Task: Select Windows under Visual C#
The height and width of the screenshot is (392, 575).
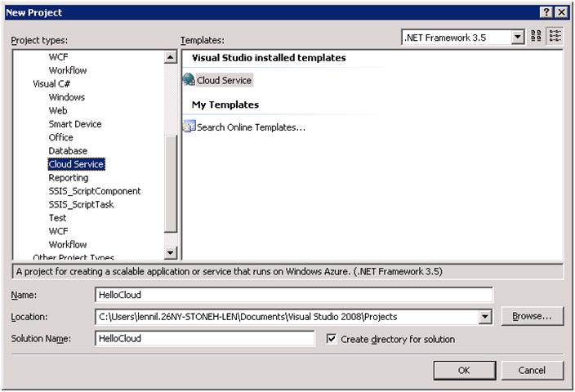Action: [x=67, y=97]
